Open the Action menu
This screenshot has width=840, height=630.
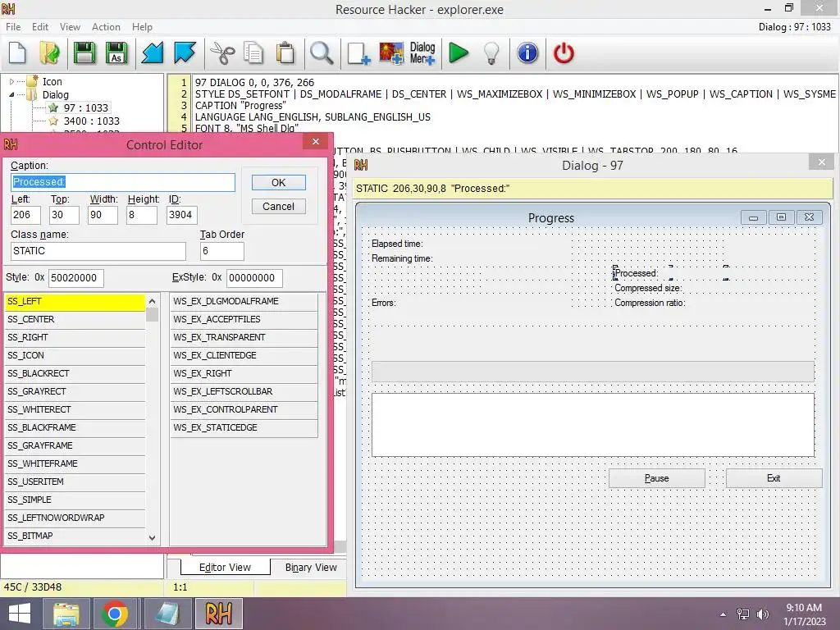pyautogui.click(x=106, y=27)
